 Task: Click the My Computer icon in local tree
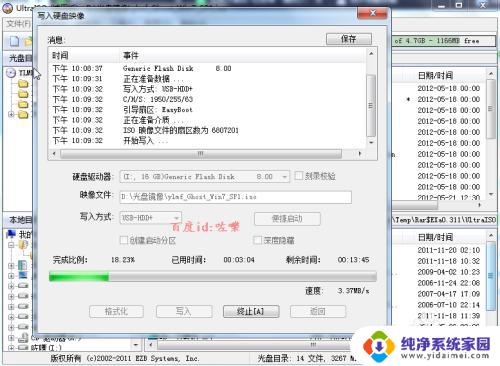click(x=11, y=234)
